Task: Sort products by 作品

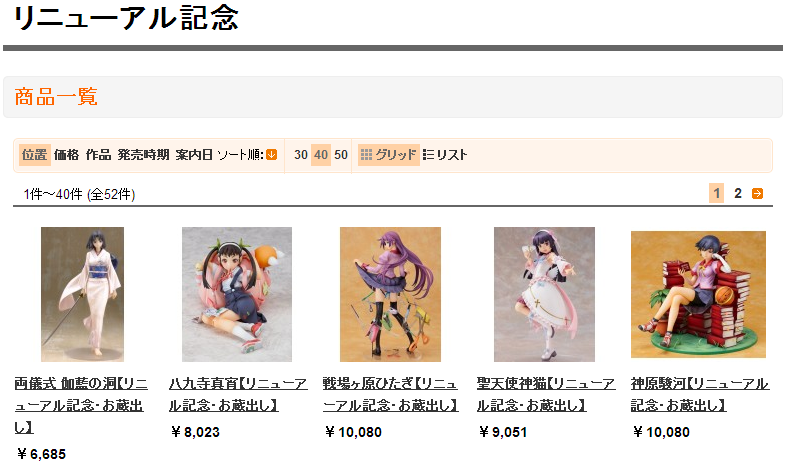Action: pyautogui.click(x=98, y=155)
